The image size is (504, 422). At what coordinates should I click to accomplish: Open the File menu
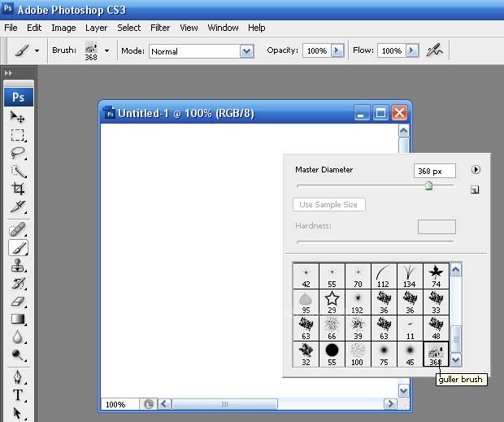click(x=11, y=28)
